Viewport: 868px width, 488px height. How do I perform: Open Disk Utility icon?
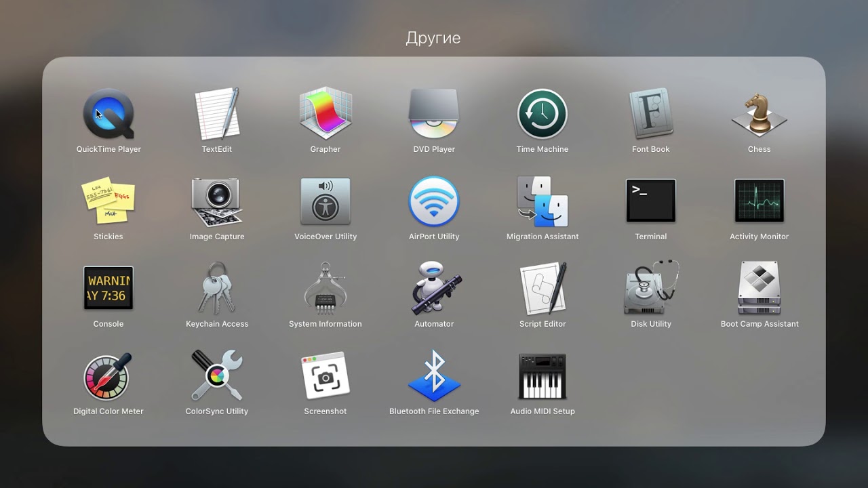click(651, 288)
